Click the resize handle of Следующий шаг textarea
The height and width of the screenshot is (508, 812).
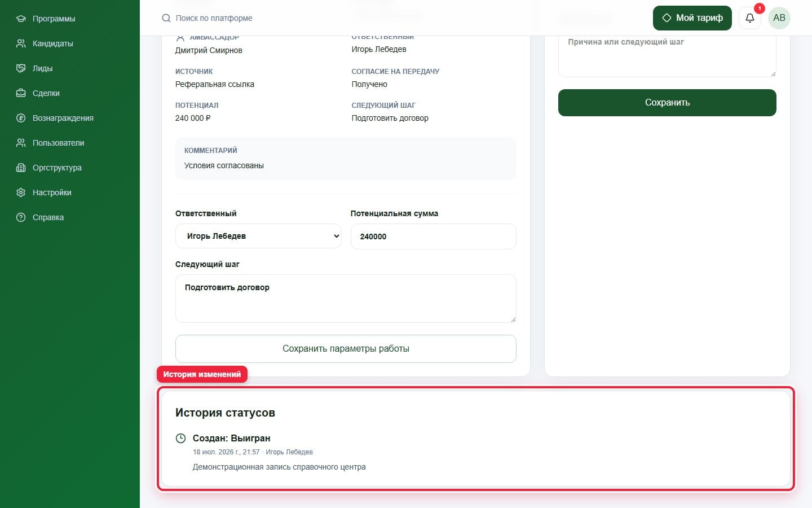[513, 319]
